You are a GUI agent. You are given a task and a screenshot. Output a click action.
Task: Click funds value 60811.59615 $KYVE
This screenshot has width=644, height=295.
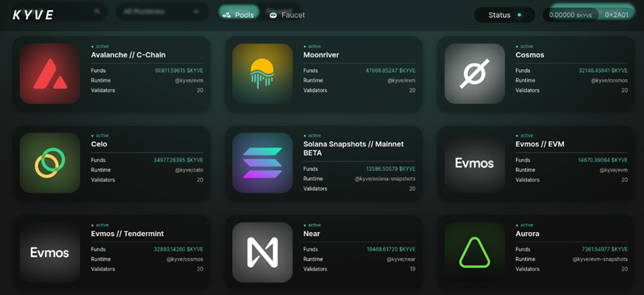(179, 71)
